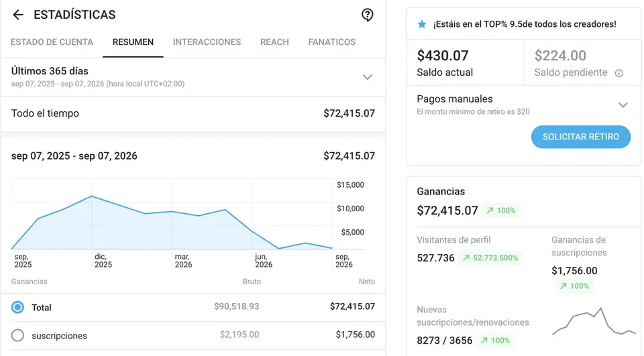Viewport: 644px width, 356px height.
Task: Expand the Pagos manuales chevron
Action: point(623,105)
